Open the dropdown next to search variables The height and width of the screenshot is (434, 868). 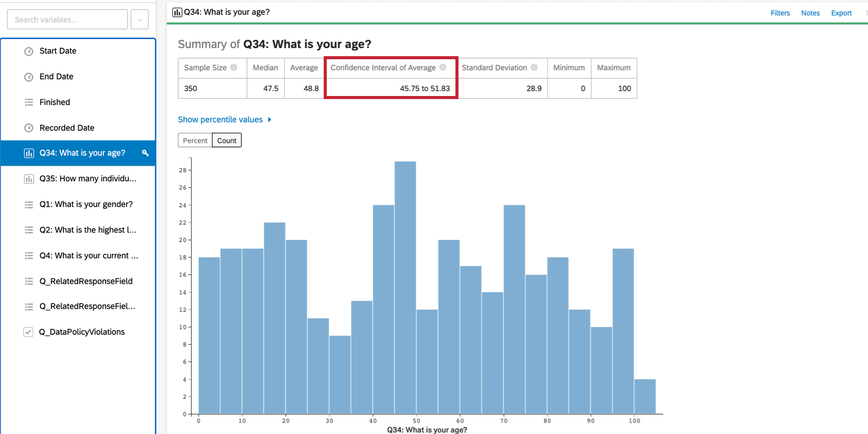[139, 19]
